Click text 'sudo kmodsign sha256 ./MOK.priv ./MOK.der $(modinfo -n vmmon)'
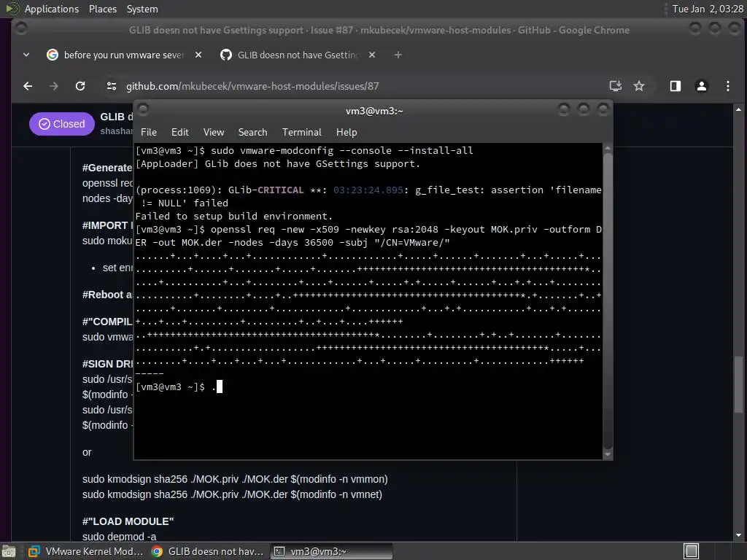Screen dimensions: 747x560 coord(235,479)
